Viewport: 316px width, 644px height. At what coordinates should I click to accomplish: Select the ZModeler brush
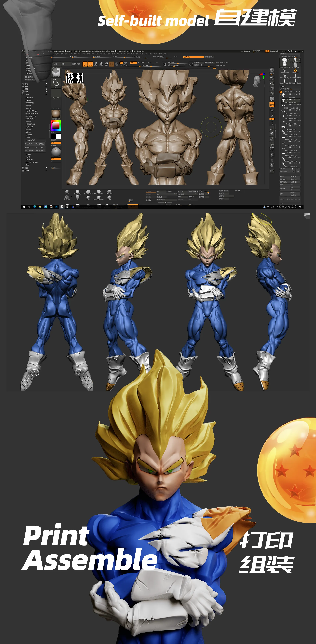(67, 197)
